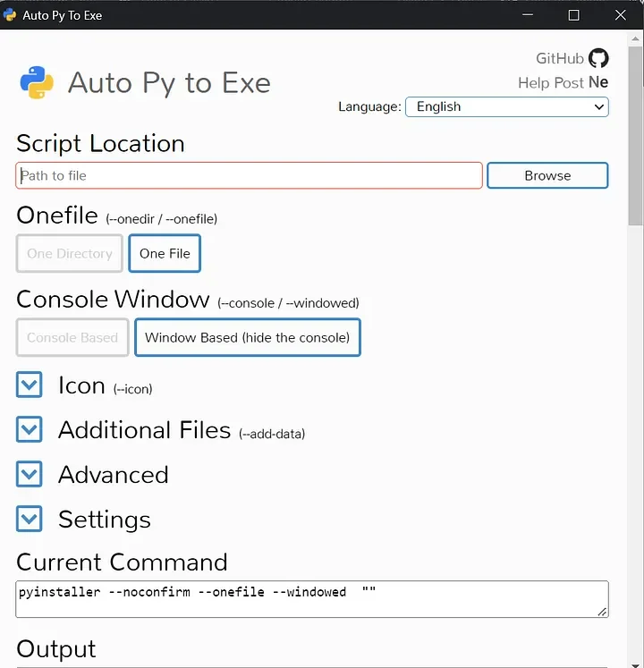Close the Auto Py To Exe window

[621, 15]
